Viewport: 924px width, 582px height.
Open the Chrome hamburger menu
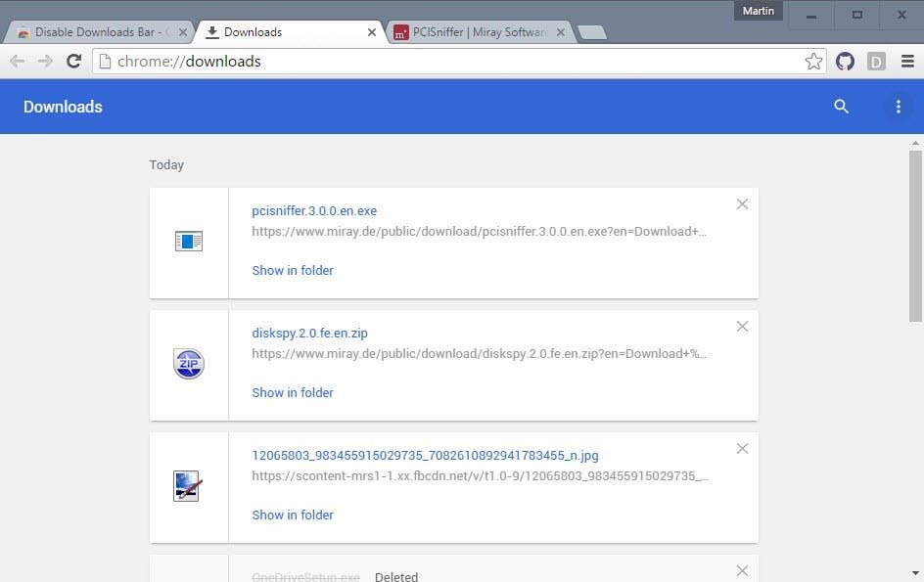point(907,62)
